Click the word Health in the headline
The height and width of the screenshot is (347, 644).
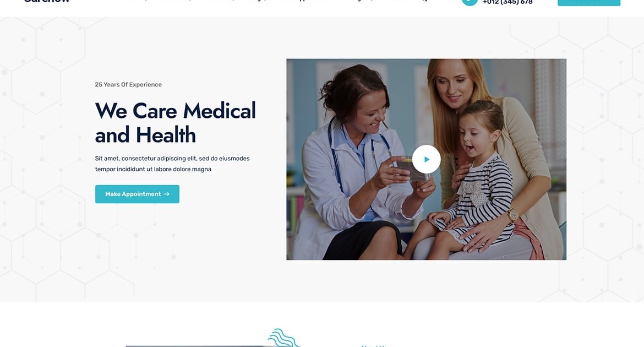(166, 135)
